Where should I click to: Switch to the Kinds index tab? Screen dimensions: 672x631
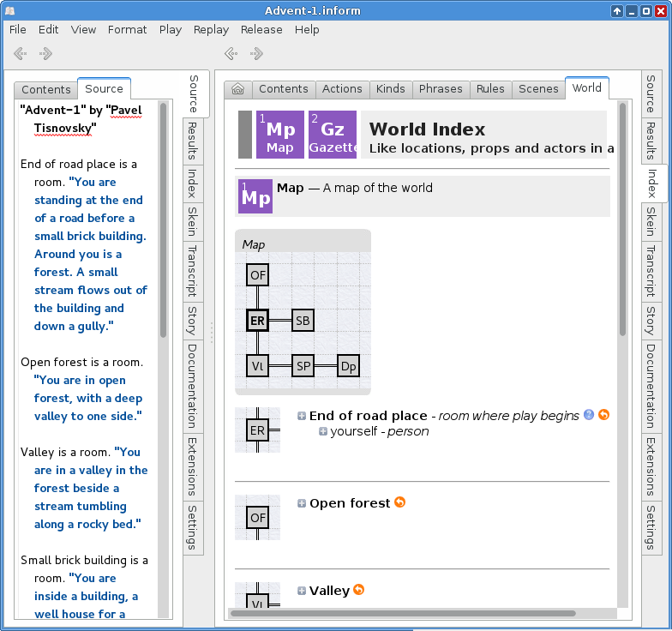390,89
